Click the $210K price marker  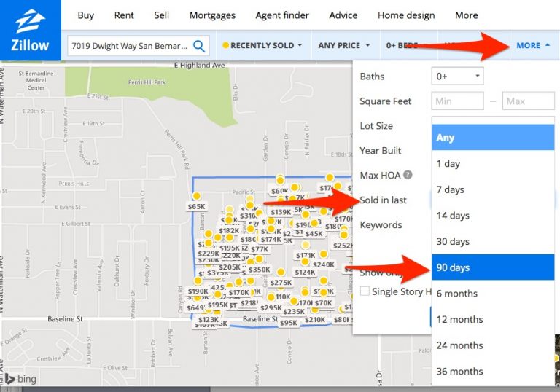(315, 320)
